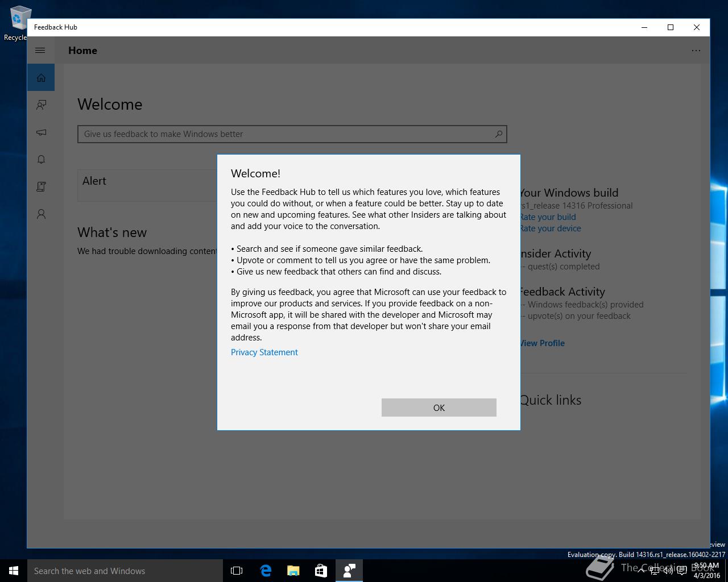Image resolution: width=728 pixels, height=582 pixels.
Task: Open Quests icon in the sidebar
Action: [41, 186]
